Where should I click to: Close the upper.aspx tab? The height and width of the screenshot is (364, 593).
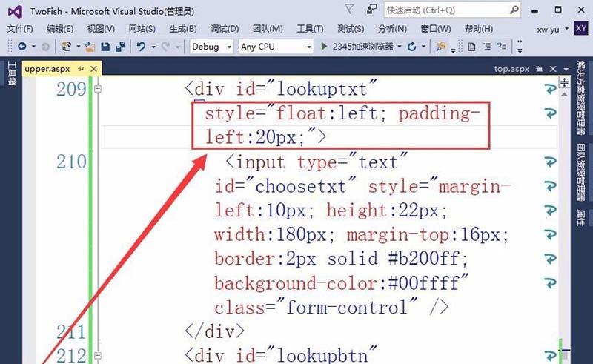(93, 69)
